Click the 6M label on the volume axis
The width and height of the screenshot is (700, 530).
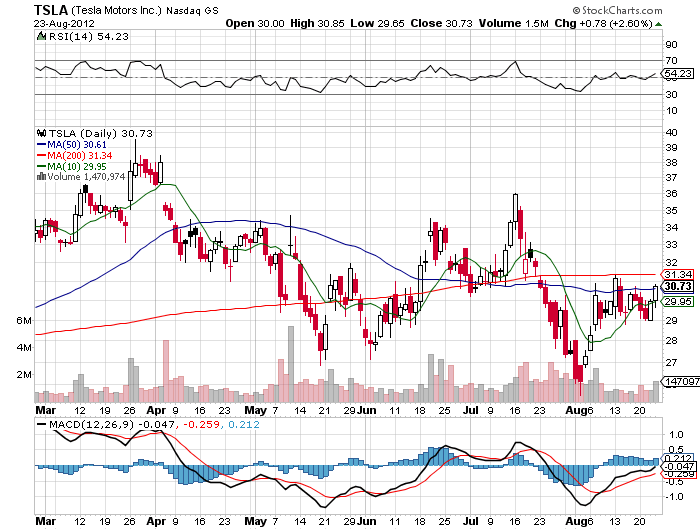pos(24,321)
